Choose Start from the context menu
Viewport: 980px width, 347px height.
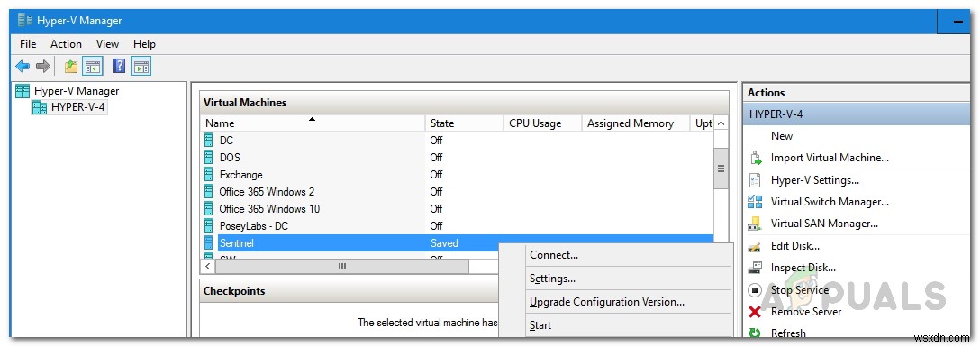[x=540, y=325]
